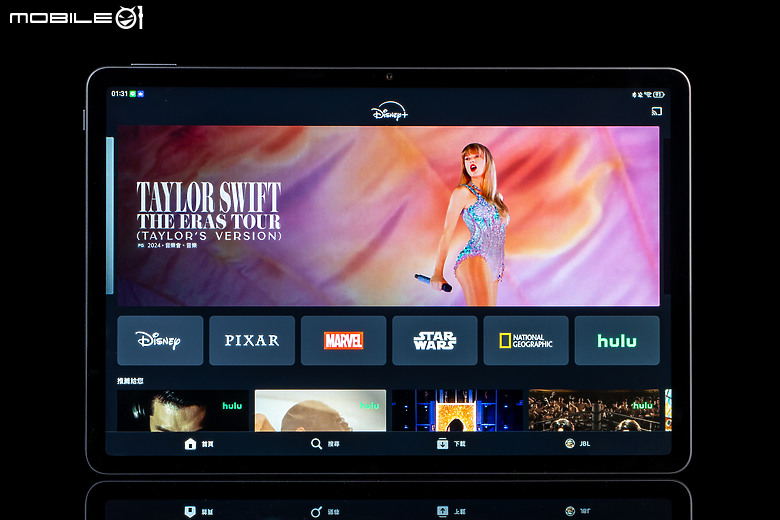This screenshot has height=520, width=780.
Task: Open the JBL profile tab
Action: click(x=578, y=443)
